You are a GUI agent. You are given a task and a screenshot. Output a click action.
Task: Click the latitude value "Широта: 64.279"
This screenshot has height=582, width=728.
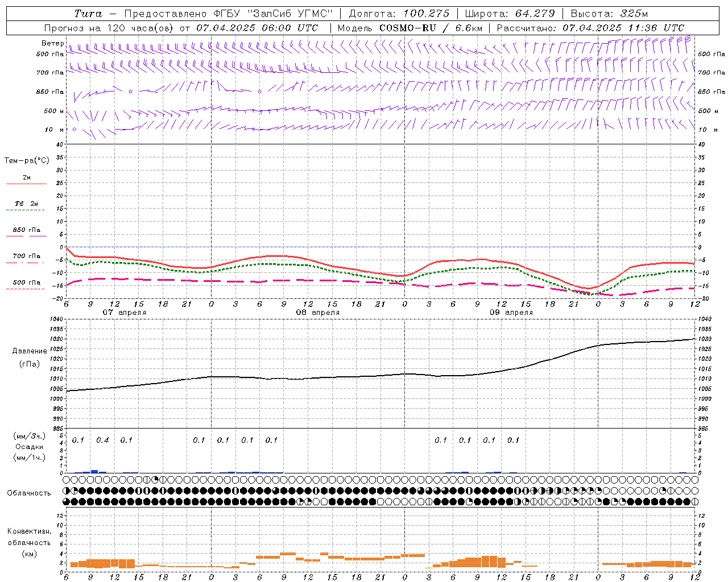click(510, 14)
